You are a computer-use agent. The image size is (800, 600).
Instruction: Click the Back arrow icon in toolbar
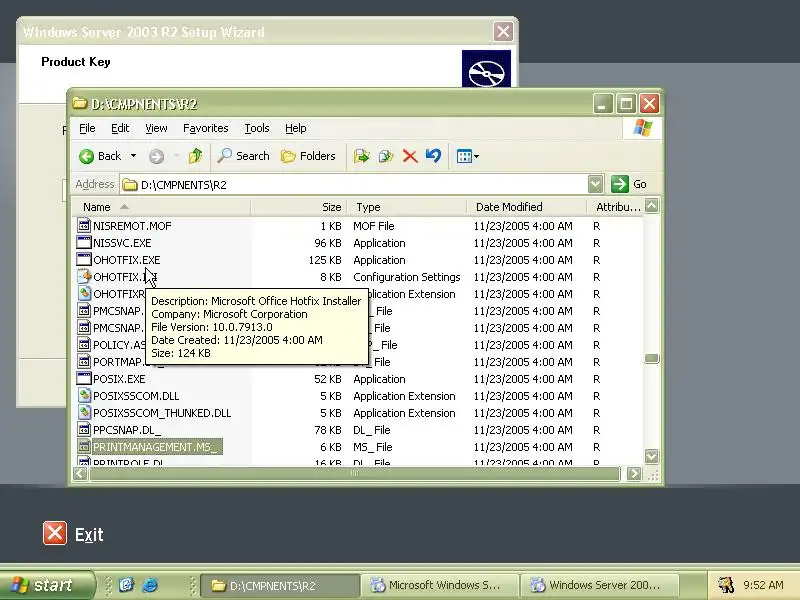coord(86,156)
